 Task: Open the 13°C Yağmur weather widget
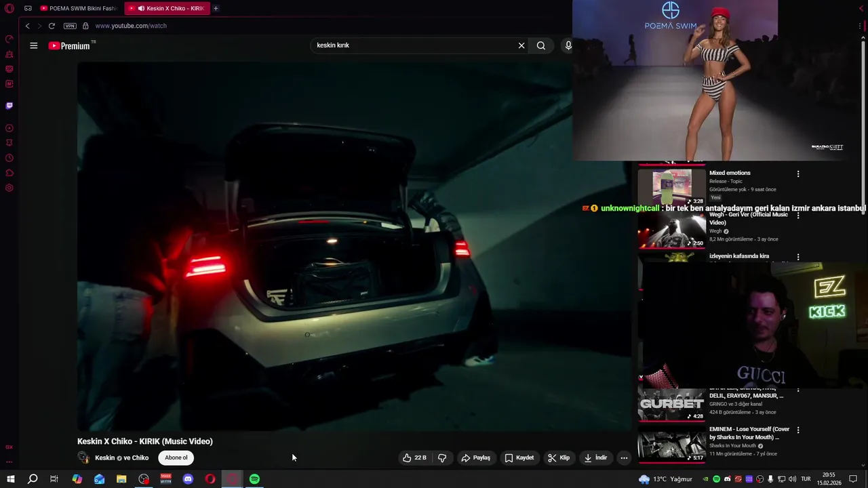(x=665, y=479)
